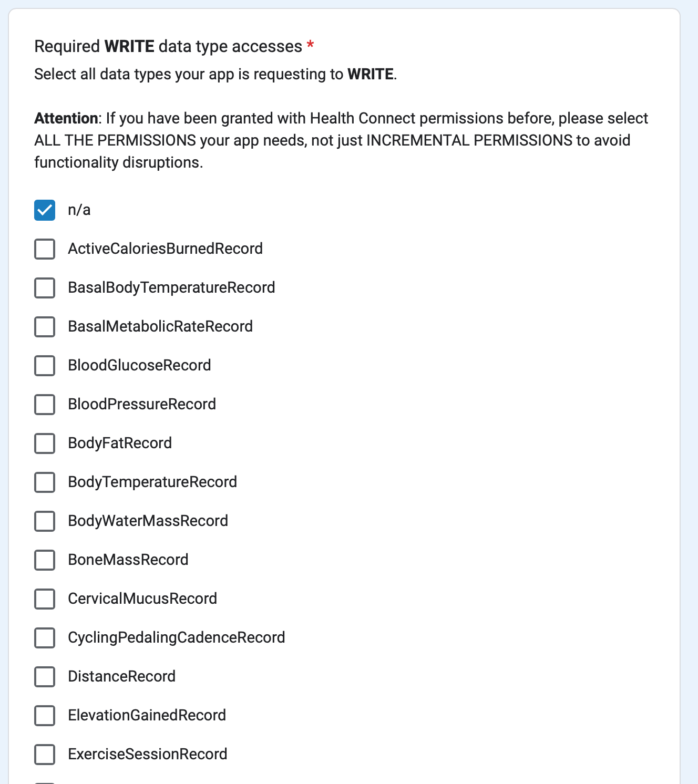
Task: Check the BoneMassRecord checkbox
Action: point(45,560)
